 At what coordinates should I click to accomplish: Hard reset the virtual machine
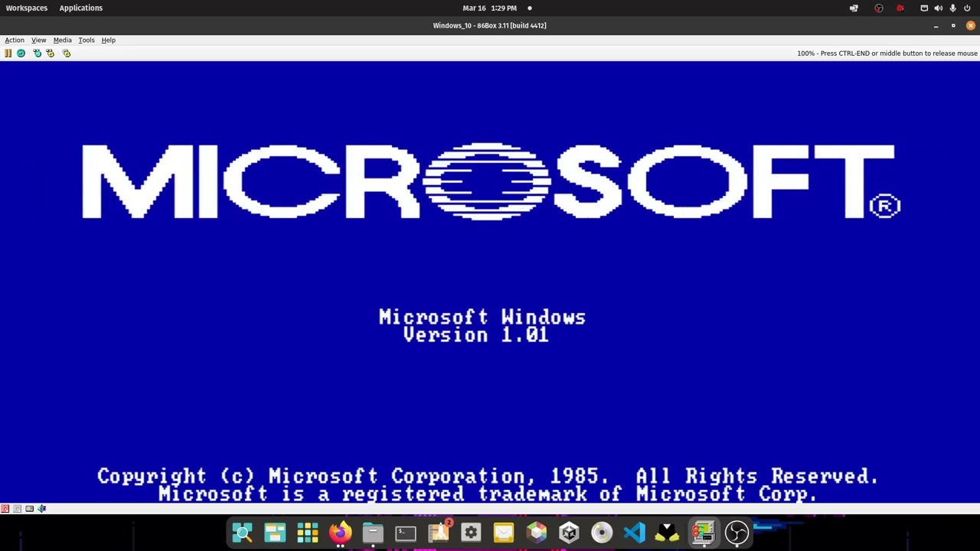[21, 53]
